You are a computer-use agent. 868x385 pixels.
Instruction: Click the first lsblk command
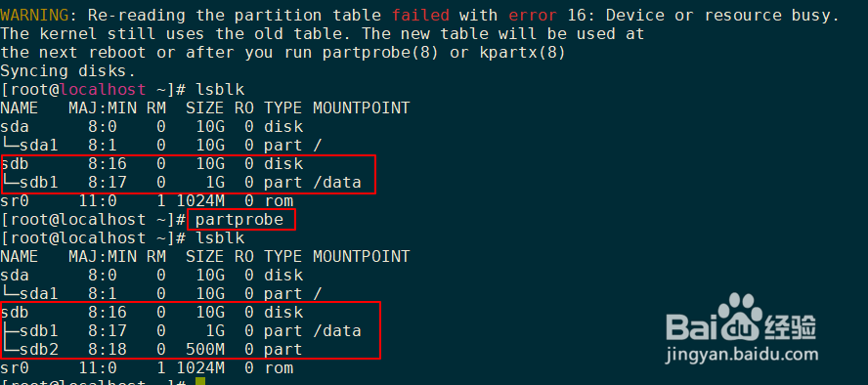[220, 90]
